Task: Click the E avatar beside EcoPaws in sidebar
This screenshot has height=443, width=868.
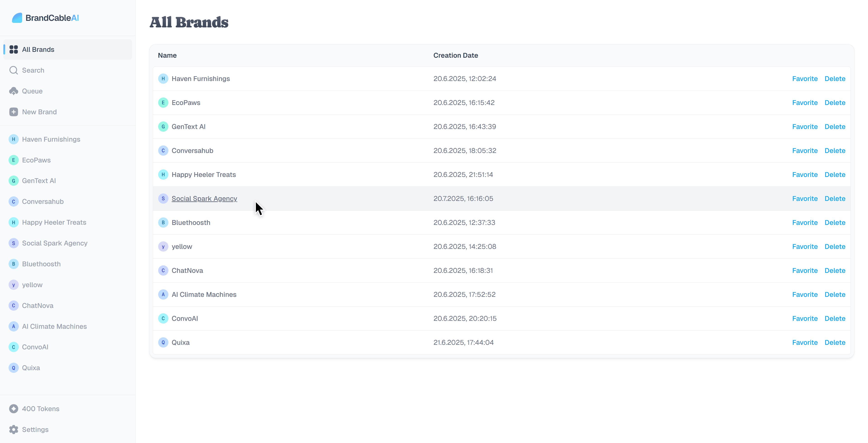Action: (x=14, y=160)
